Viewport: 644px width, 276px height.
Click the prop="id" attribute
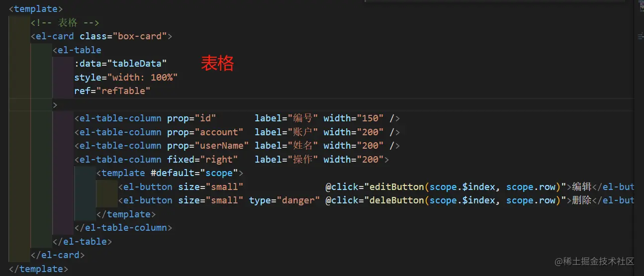click(x=191, y=118)
